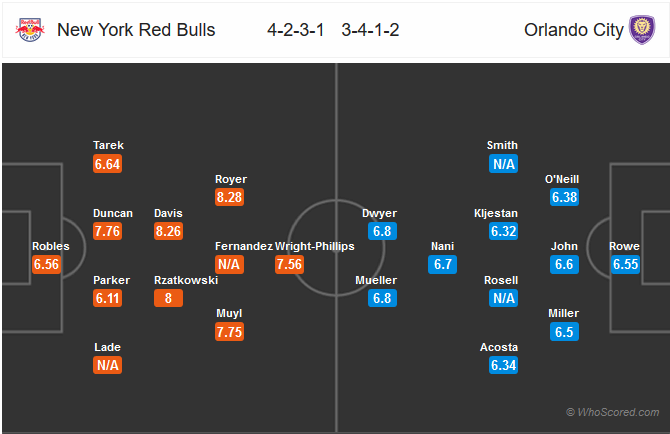
Task: Open Rzatkowski's player name label
Action: coord(186,280)
